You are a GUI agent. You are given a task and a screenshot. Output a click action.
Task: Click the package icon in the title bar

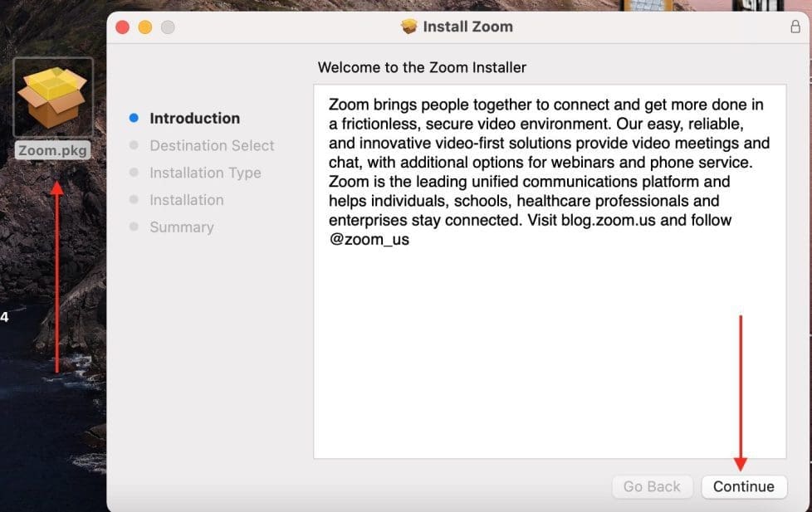coord(409,27)
